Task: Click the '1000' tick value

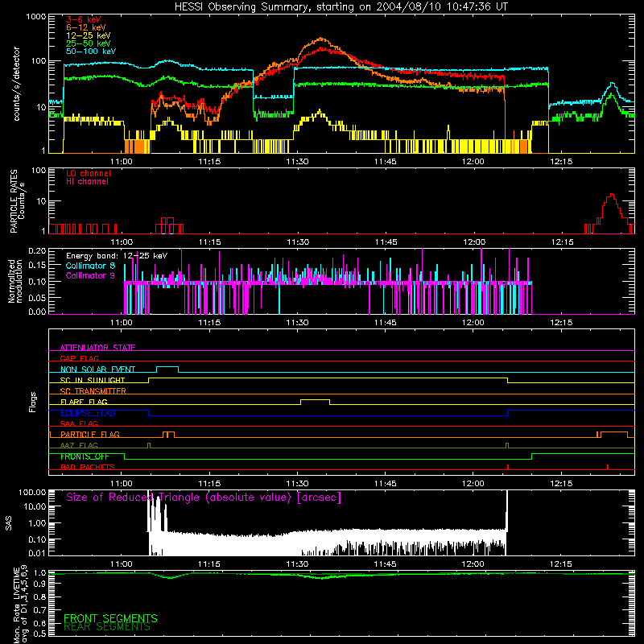Action: click(36, 17)
